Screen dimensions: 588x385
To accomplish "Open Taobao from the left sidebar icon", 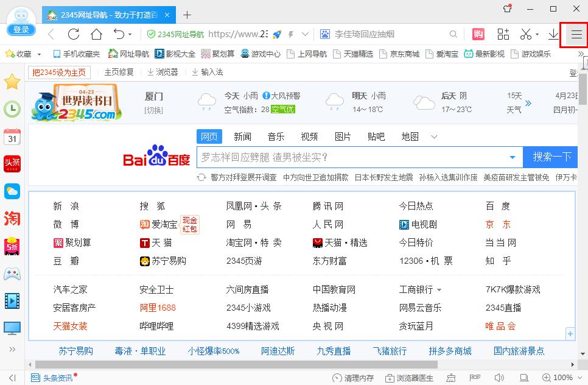I will pos(12,218).
